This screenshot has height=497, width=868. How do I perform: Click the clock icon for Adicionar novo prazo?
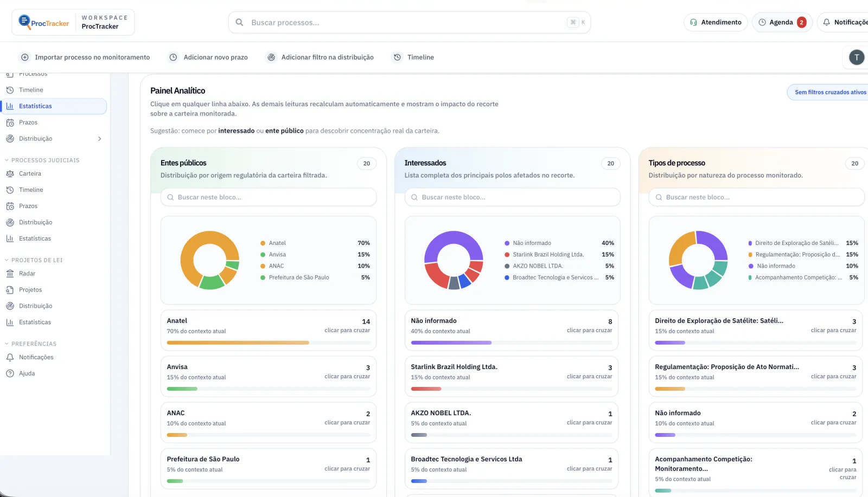[174, 57]
